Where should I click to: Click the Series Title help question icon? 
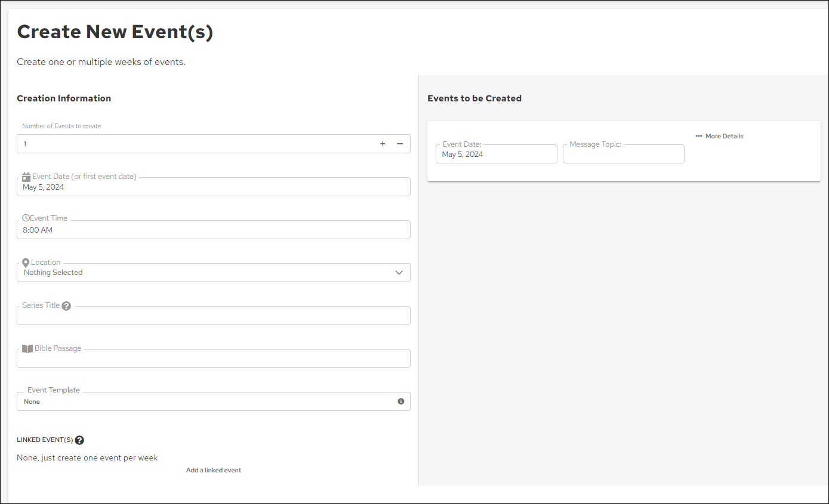pyautogui.click(x=66, y=306)
